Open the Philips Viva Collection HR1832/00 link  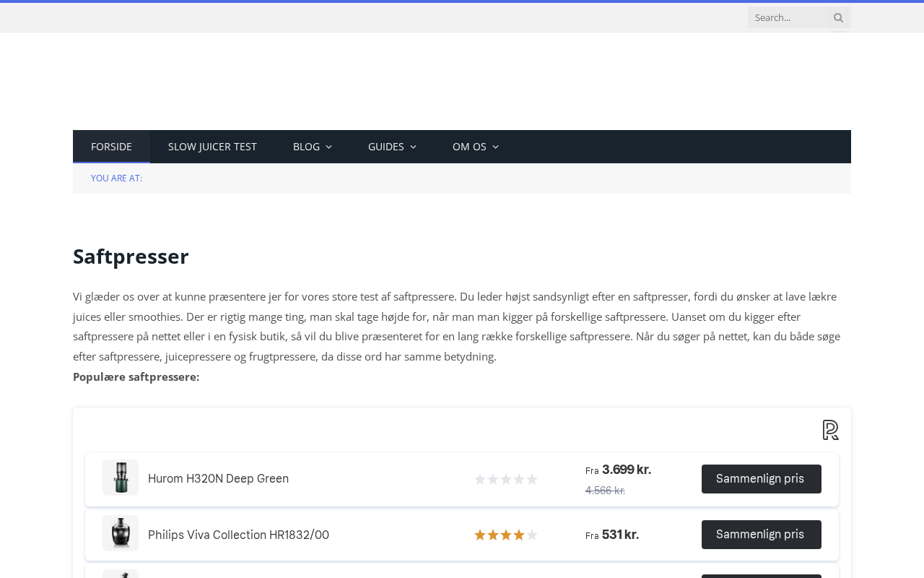click(238, 535)
